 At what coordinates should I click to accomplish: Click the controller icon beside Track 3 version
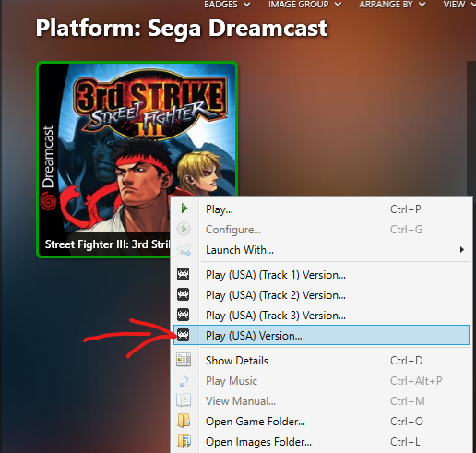[x=183, y=315]
